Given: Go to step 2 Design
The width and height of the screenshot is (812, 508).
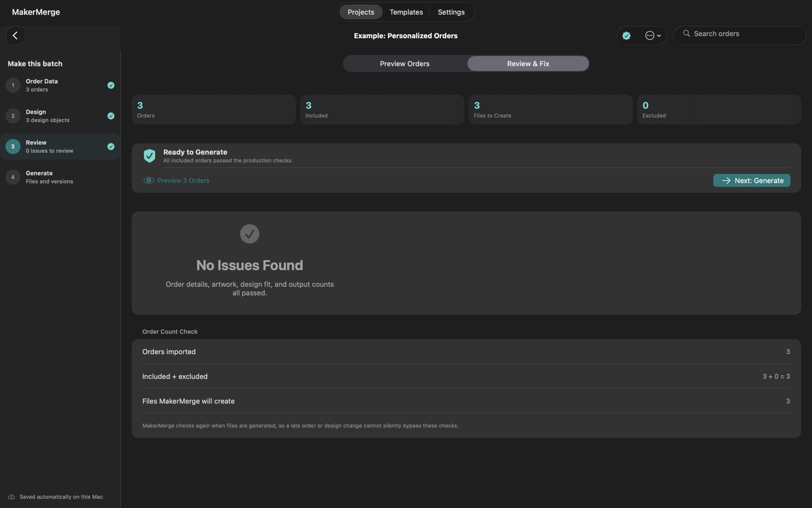Looking at the screenshot, I should click(x=60, y=116).
